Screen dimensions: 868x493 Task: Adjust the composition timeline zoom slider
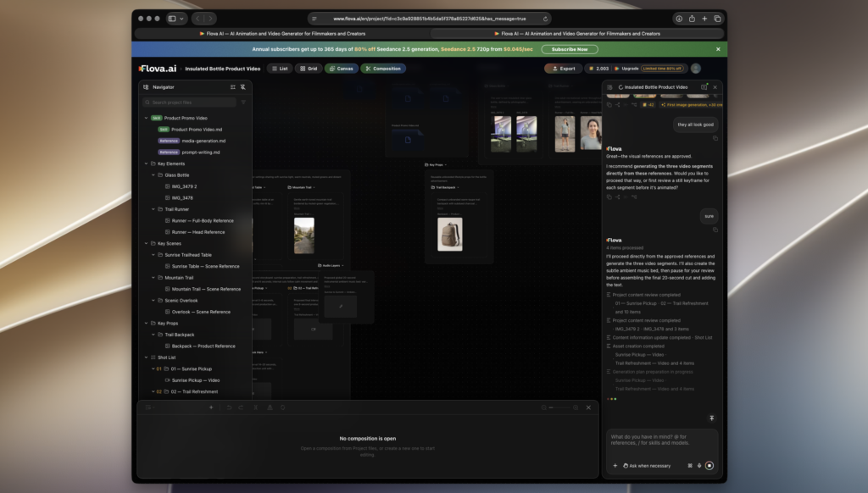[x=559, y=407]
